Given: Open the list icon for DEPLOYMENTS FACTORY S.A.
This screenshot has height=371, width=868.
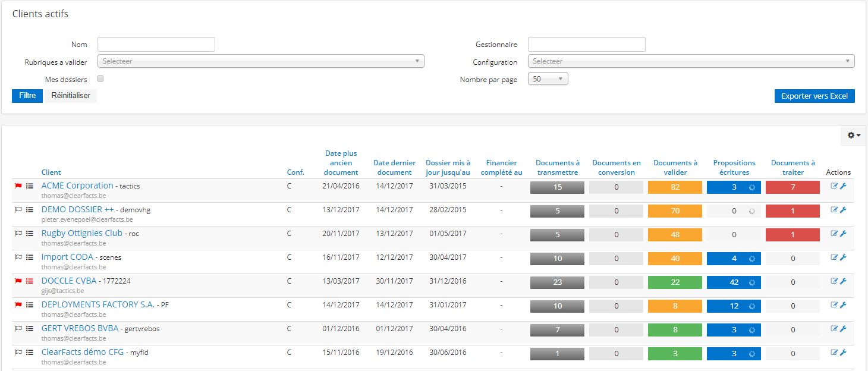Looking at the screenshot, I should pyautogui.click(x=30, y=305).
